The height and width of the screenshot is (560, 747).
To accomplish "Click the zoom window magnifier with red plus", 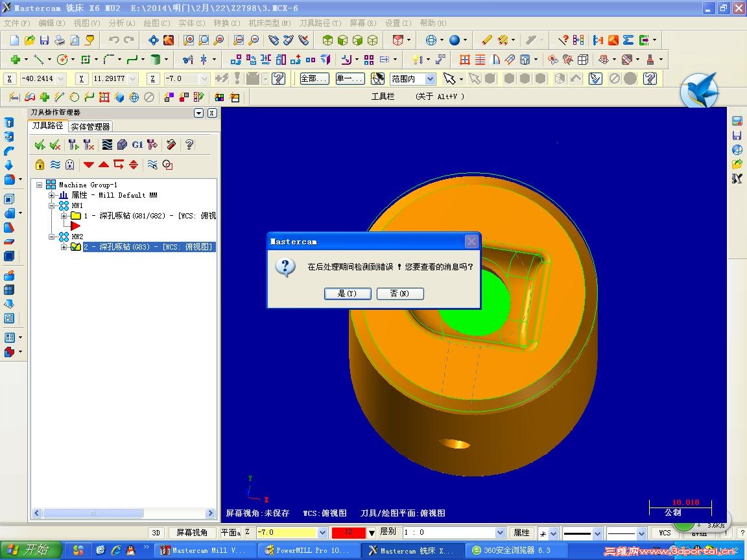I will coord(189,40).
